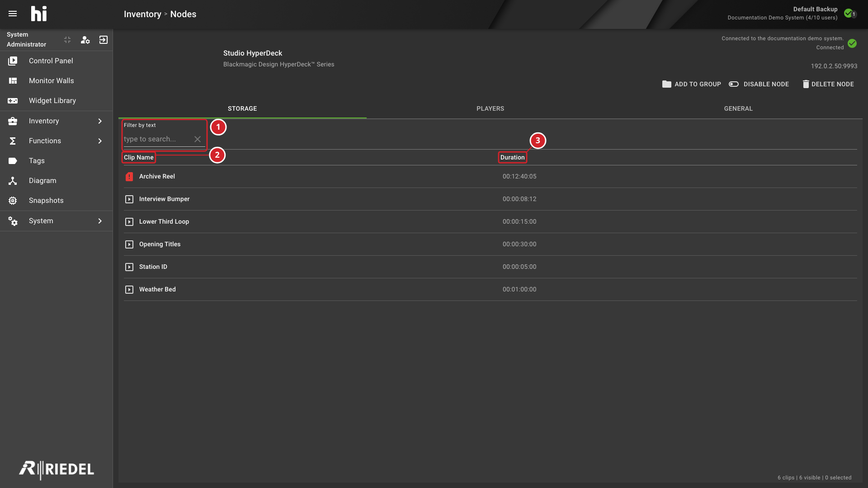Click the 00:00:30:00 duration value
This screenshot has width=868, height=488.
tap(519, 244)
